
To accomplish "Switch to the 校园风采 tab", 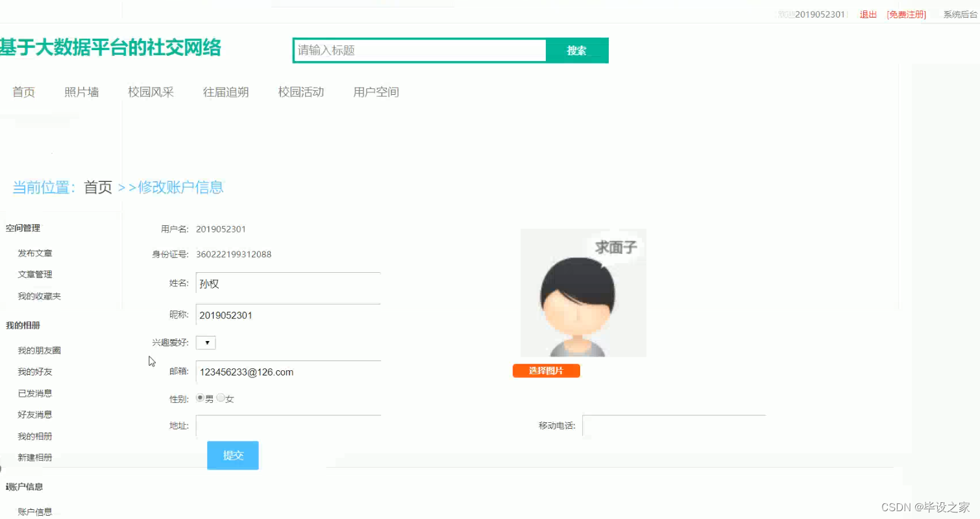I will pos(151,92).
